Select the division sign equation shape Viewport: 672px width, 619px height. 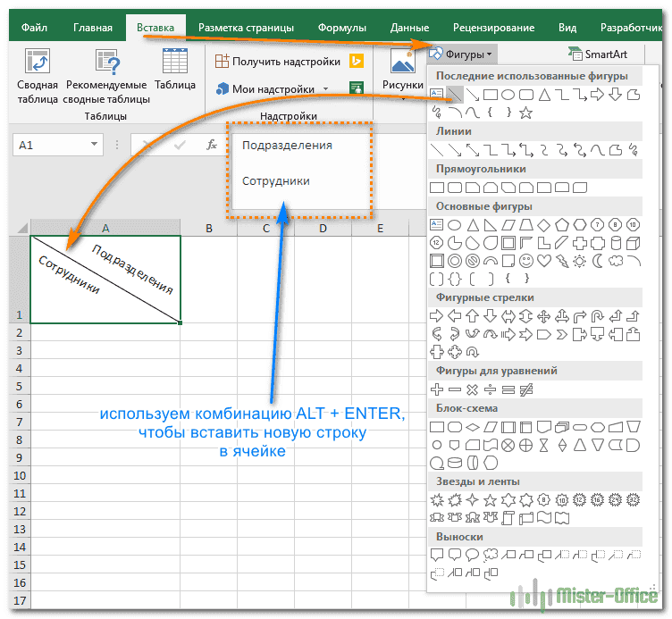491,389
